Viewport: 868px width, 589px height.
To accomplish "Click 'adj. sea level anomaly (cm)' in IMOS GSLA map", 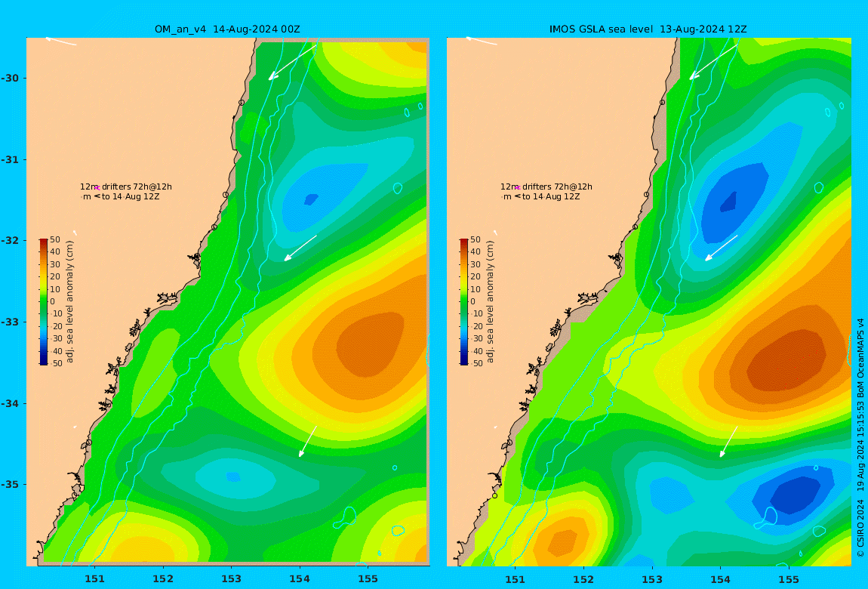I will [491, 302].
